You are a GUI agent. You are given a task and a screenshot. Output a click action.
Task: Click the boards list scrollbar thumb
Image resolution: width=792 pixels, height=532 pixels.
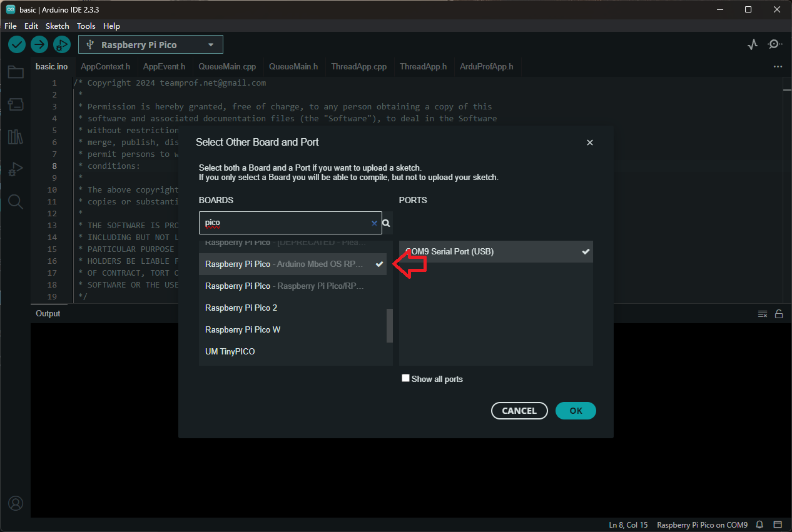click(390, 325)
